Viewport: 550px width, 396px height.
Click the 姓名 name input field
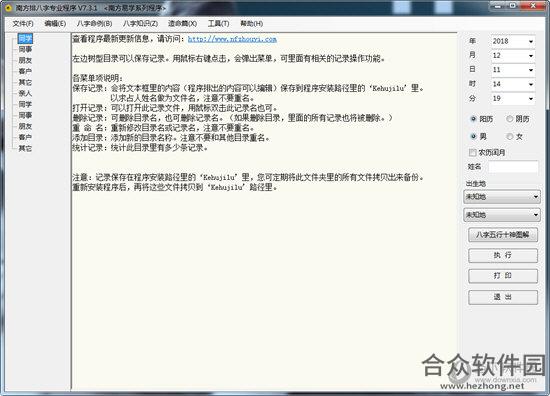coord(513,167)
